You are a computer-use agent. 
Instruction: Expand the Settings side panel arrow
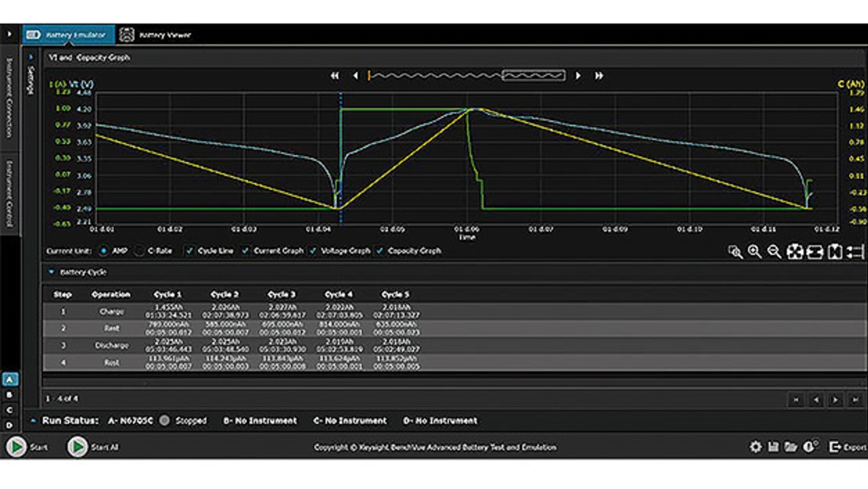point(31,58)
